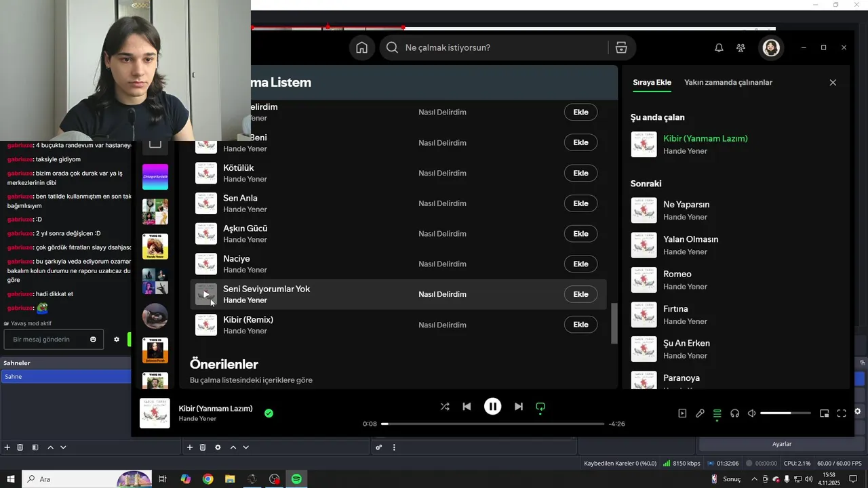Click Ekle for Naciye
This screenshot has height=488, width=868.
[580, 264]
